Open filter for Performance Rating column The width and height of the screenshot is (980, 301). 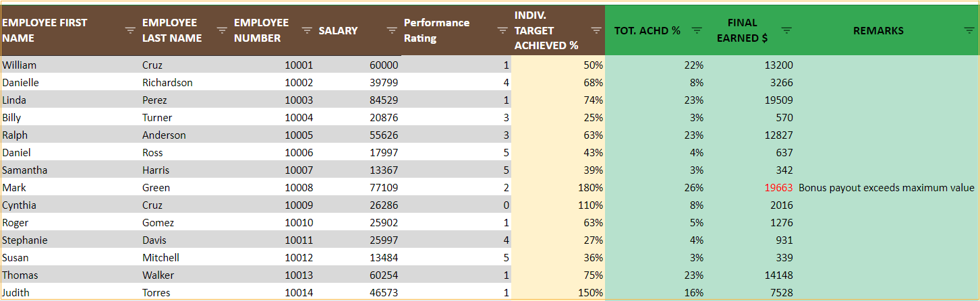(502, 30)
